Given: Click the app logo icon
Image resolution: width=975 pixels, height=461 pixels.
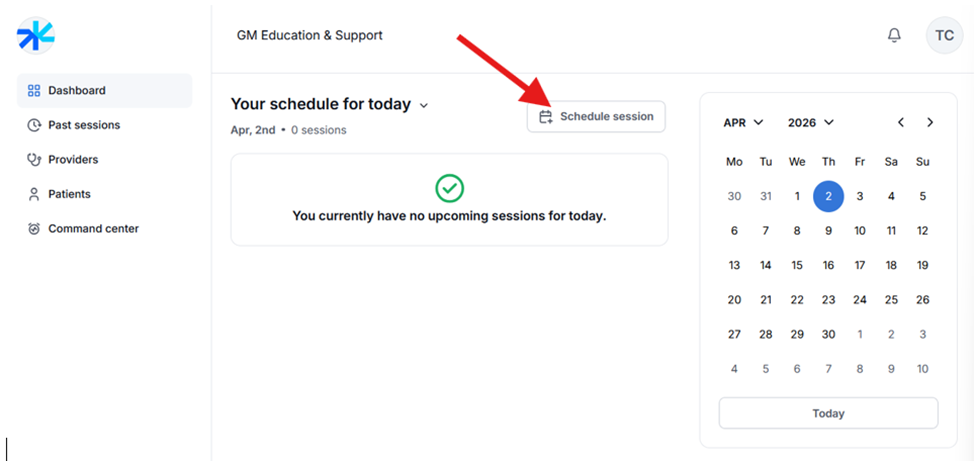Looking at the screenshot, I should [36, 35].
